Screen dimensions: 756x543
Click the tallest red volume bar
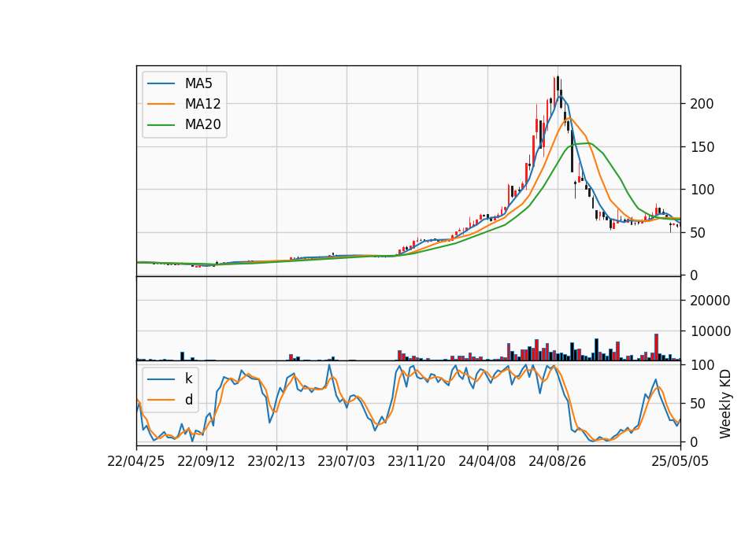(656, 347)
